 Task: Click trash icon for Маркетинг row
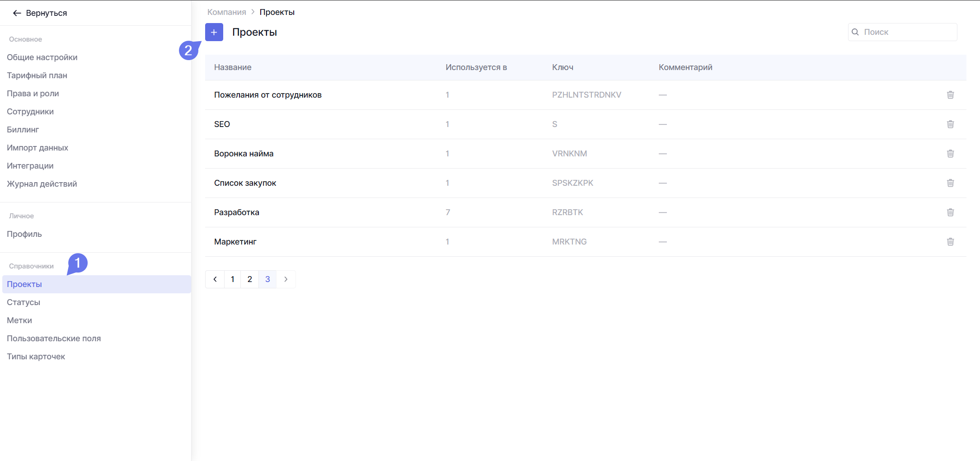950,242
